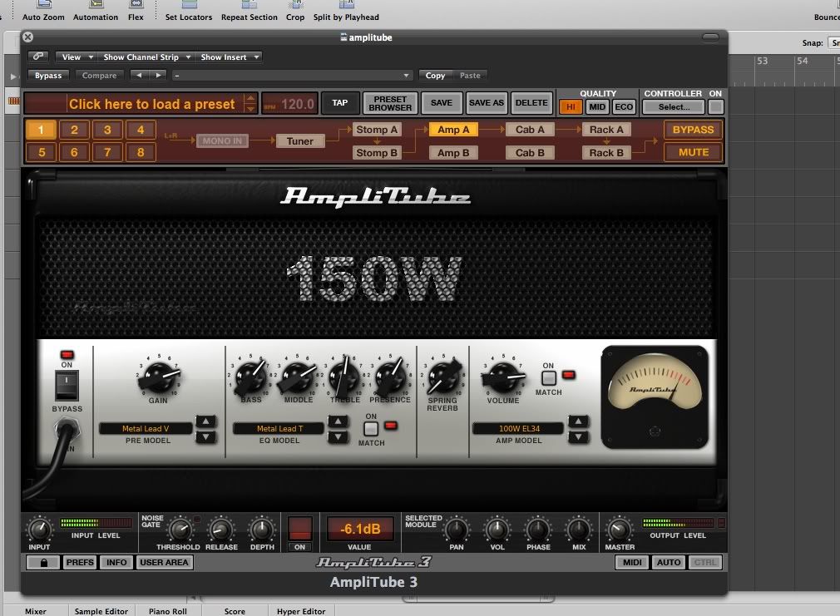Viewport: 840px width, 616px height.
Task: Select the Stomp A module
Action: [x=377, y=130]
